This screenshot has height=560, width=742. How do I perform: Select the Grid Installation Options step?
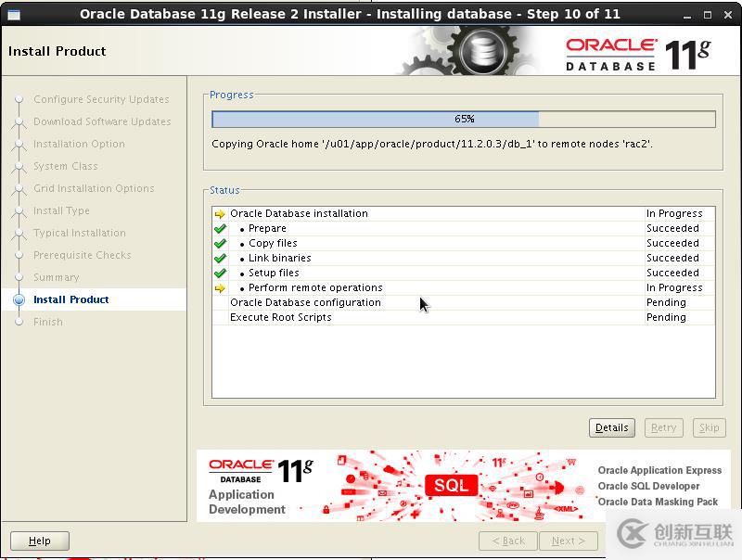pos(95,188)
